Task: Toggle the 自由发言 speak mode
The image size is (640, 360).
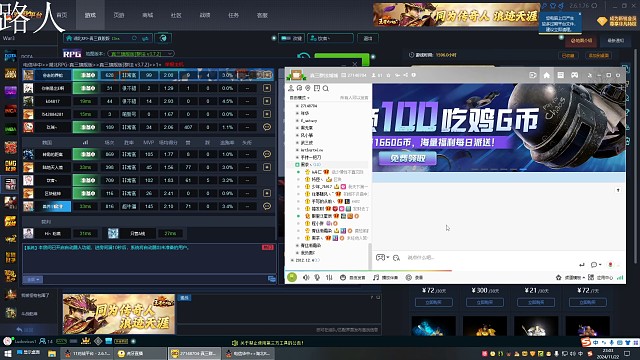Action: pos(353,278)
